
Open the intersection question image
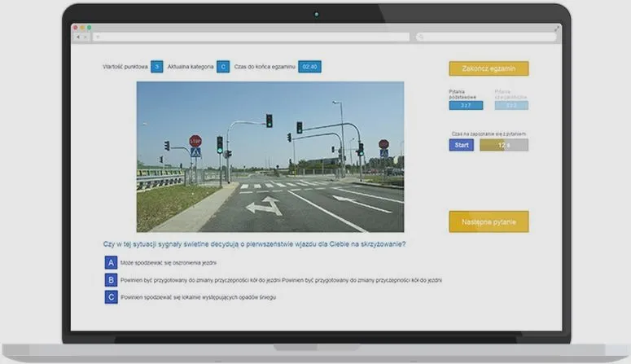[270, 156]
